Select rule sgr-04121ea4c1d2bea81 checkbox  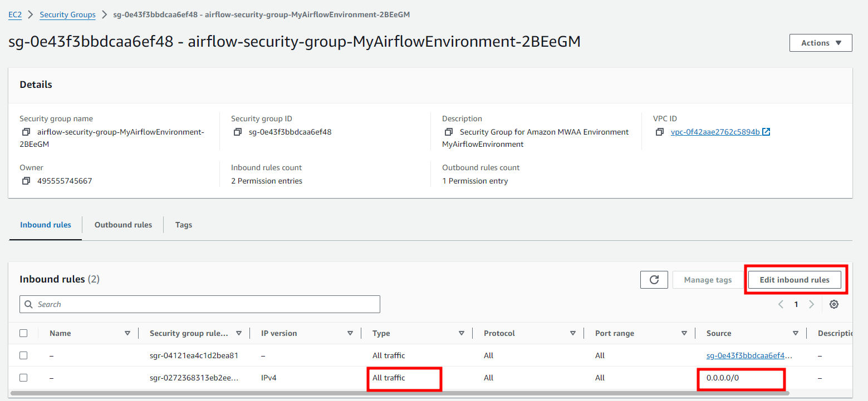23,355
